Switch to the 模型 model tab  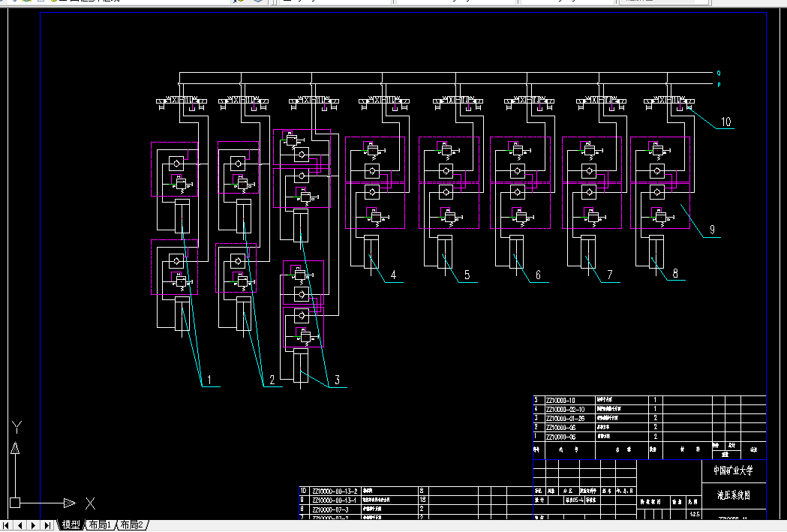(x=71, y=525)
